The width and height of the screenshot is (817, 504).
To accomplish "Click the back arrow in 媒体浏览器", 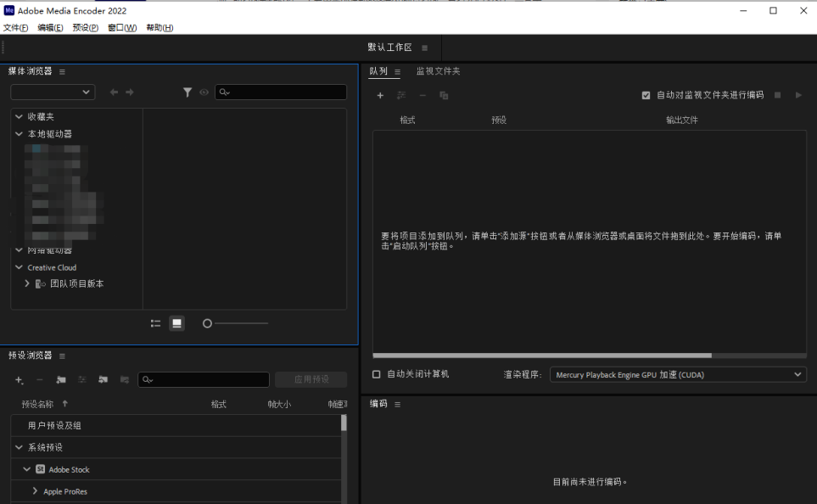I will (x=115, y=92).
